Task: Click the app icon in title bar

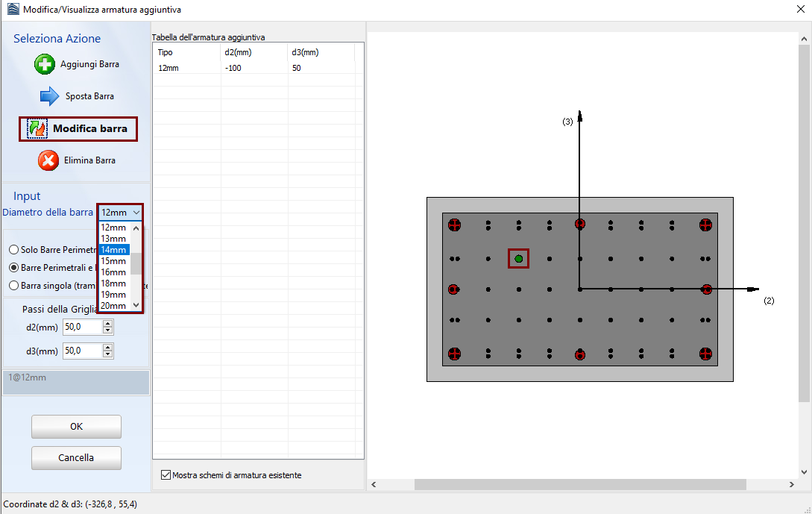Action: click(11, 10)
